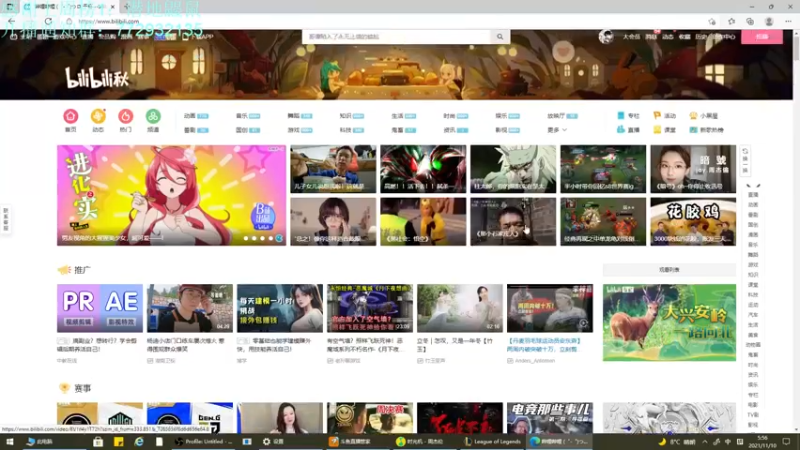Open the browser profile icon

769,21
